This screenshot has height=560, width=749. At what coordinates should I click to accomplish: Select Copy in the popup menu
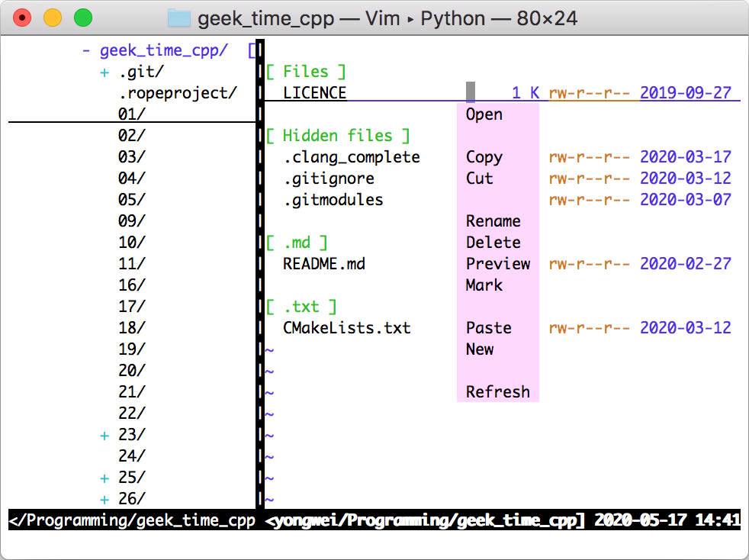(484, 157)
